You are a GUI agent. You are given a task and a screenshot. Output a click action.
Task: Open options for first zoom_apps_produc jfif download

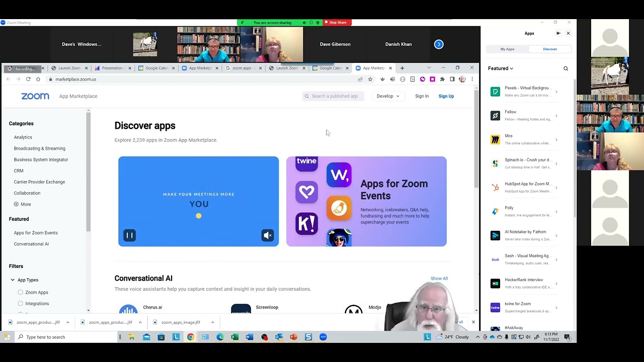[x=67, y=322]
